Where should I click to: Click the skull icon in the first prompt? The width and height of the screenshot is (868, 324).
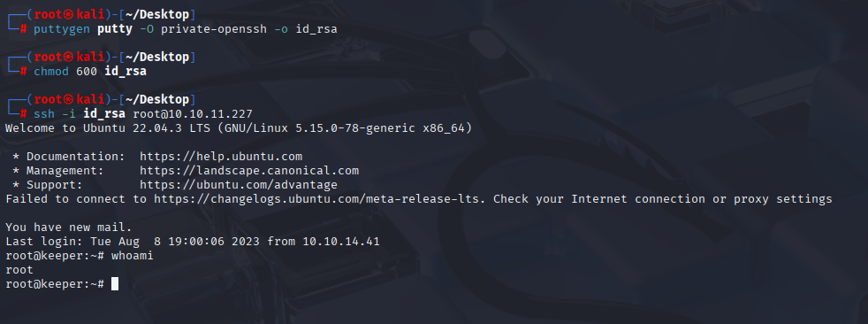[68, 14]
